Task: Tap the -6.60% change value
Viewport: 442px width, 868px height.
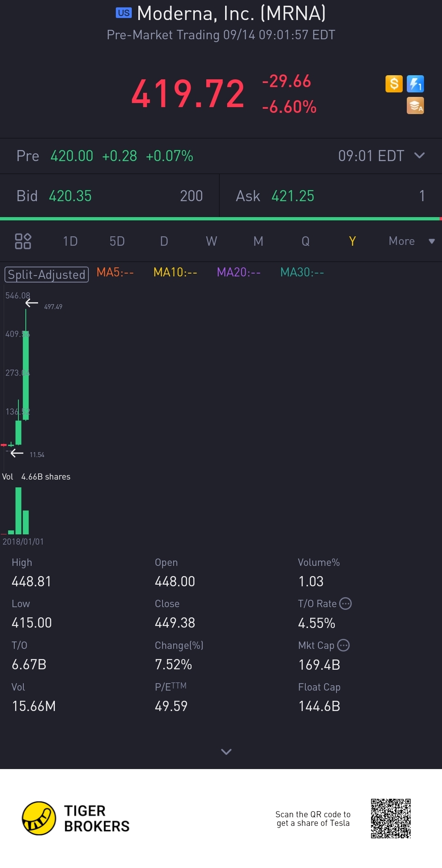Action: pyautogui.click(x=289, y=107)
